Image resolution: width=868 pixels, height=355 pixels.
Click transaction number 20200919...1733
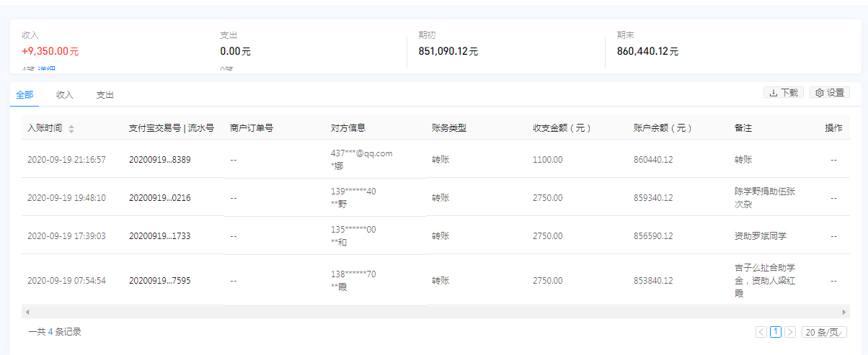[x=159, y=235]
